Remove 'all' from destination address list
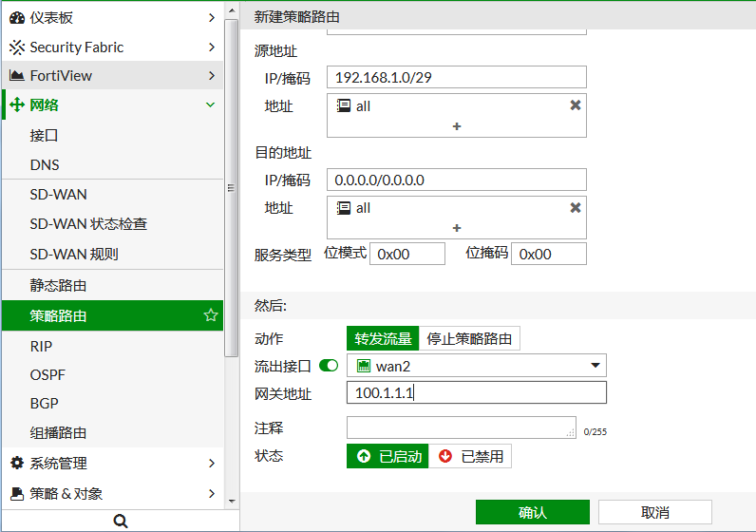756x532 pixels. (575, 208)
